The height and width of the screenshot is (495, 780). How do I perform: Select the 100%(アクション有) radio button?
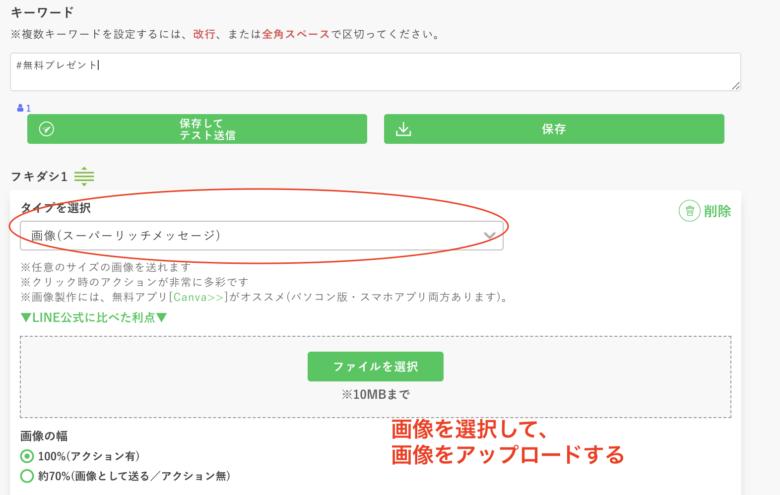point(27,456)
